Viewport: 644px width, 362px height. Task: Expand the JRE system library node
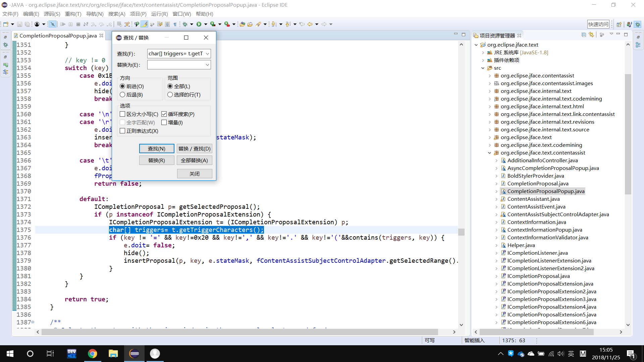[483, 53]
